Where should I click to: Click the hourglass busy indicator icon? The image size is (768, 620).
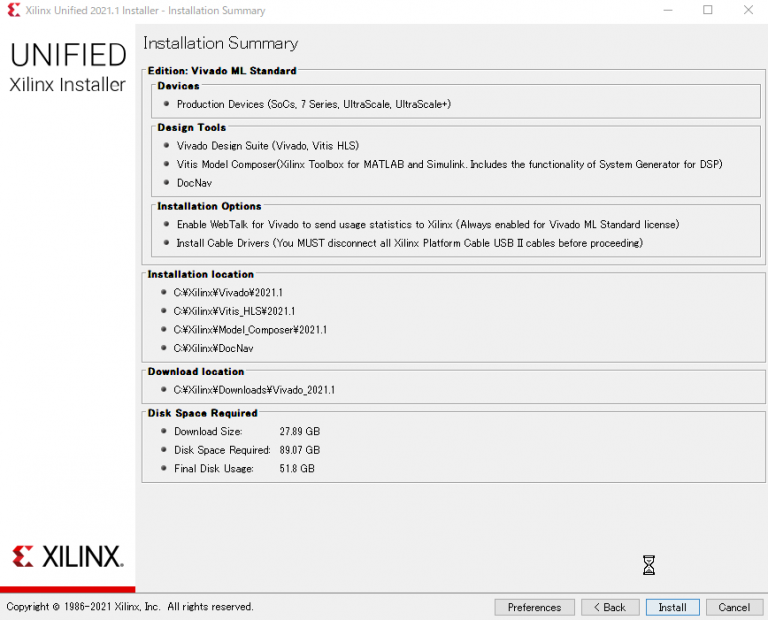pyautogui.click(x=648, y=566)
